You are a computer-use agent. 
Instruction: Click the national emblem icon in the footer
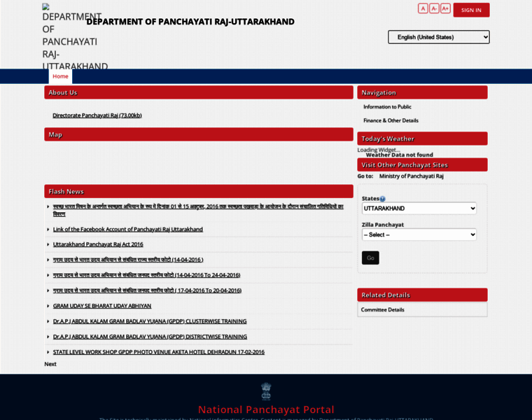pos(266,391)
